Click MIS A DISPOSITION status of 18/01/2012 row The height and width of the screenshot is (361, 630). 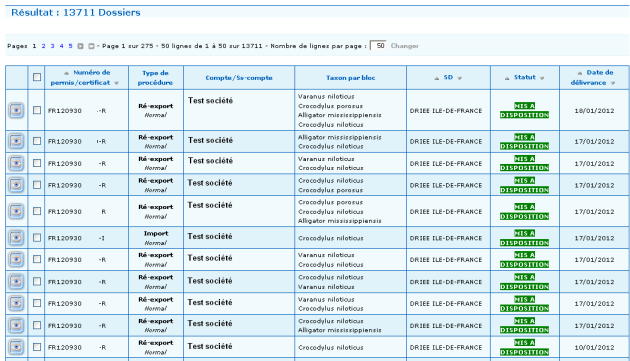pyautogui.click(x=524, y=111)
